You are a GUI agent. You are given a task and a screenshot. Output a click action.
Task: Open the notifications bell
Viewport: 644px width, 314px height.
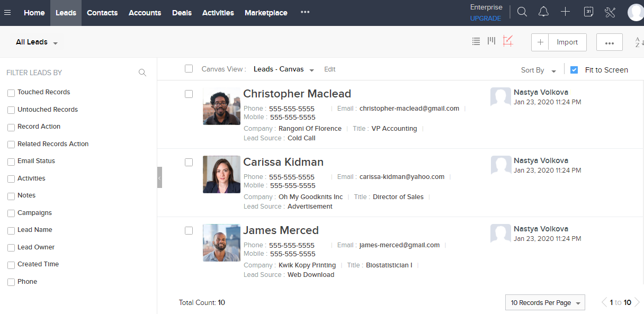pos(543,12)
